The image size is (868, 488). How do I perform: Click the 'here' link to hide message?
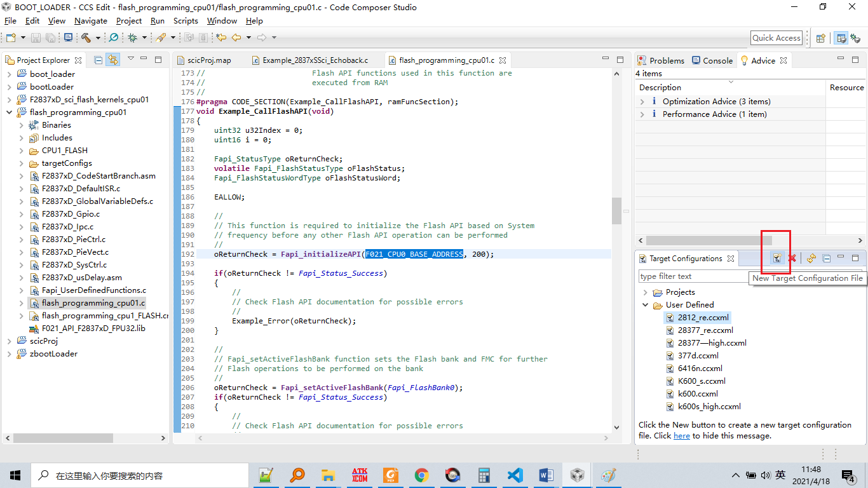click(x=682, y=436)
